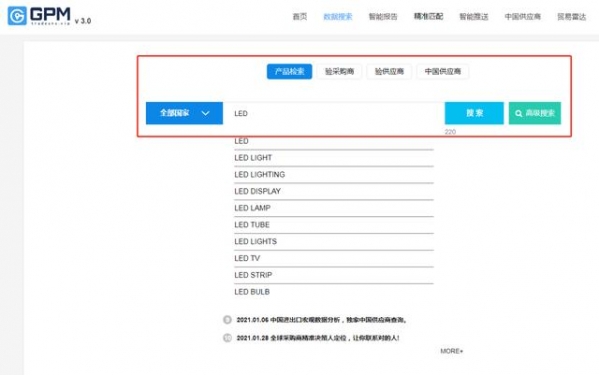
Task: Open 智能报告 in the top navigation
Action: coord(383,16)
